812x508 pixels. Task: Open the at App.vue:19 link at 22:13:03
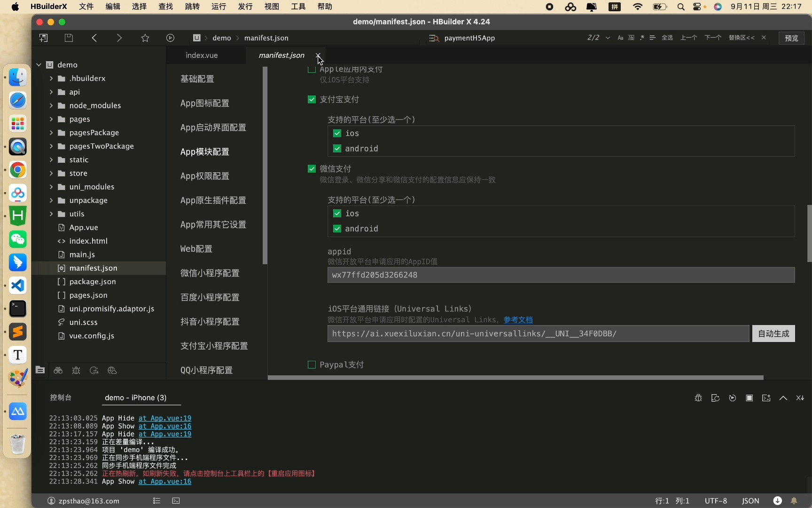tap(165, 418)
